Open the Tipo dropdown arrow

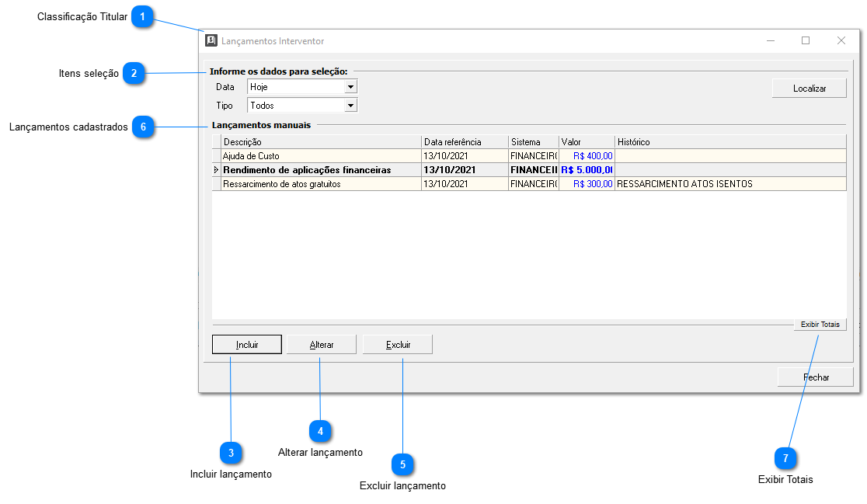click(350, 106)
